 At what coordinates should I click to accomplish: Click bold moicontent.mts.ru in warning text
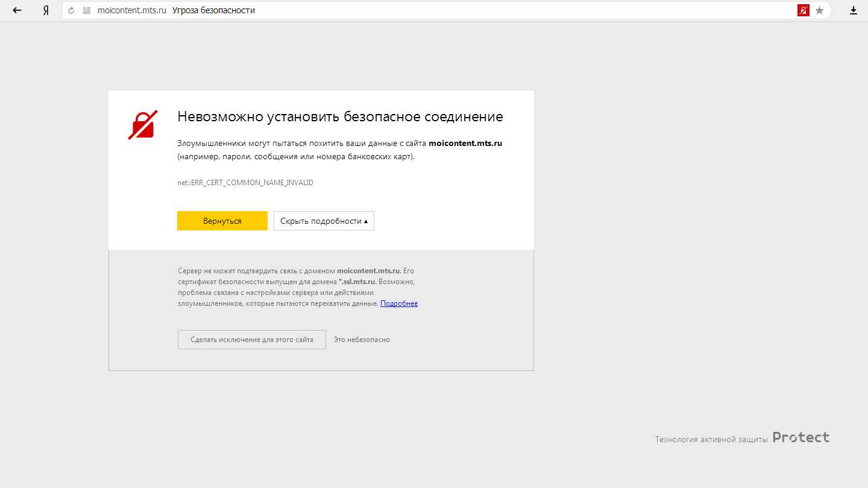coord(465,144)
